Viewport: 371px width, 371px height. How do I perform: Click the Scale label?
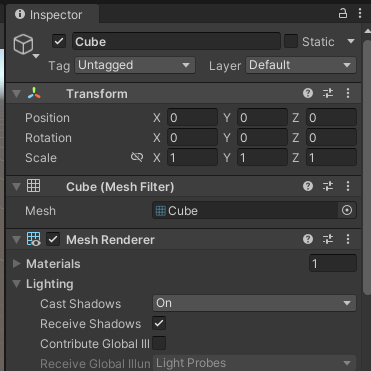(41, 158)
